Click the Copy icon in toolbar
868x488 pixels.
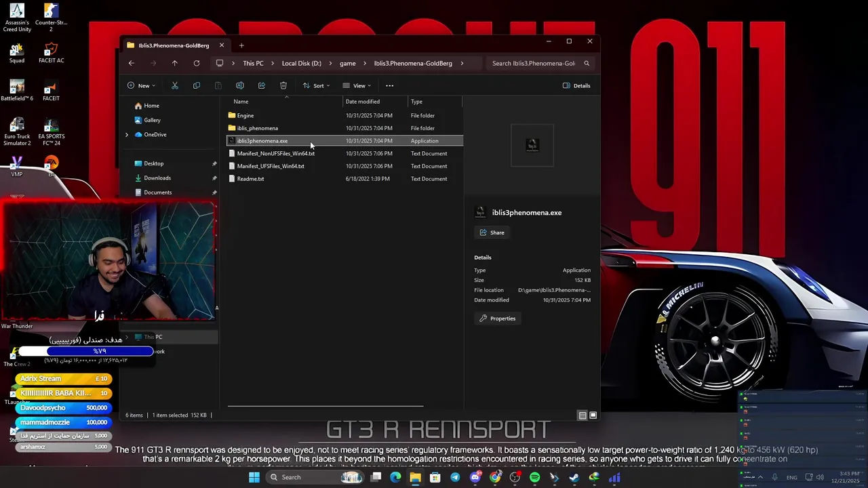pyautogui.click(x=197, y=85)
